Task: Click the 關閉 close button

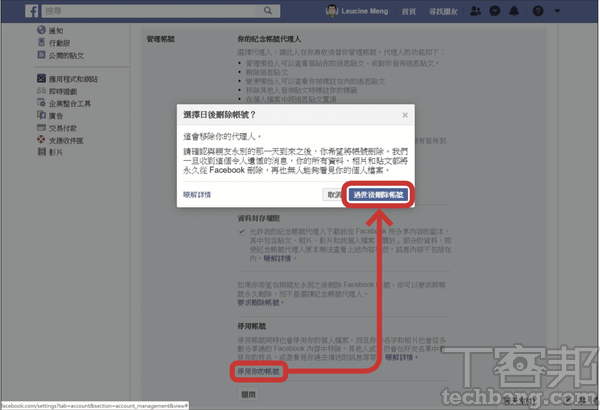Action: point(248,394)
